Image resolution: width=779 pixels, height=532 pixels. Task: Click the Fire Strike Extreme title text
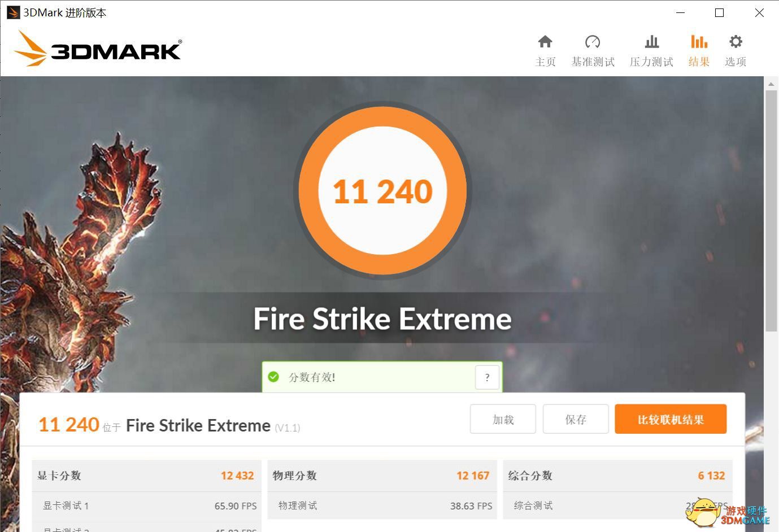click(382, 319)
